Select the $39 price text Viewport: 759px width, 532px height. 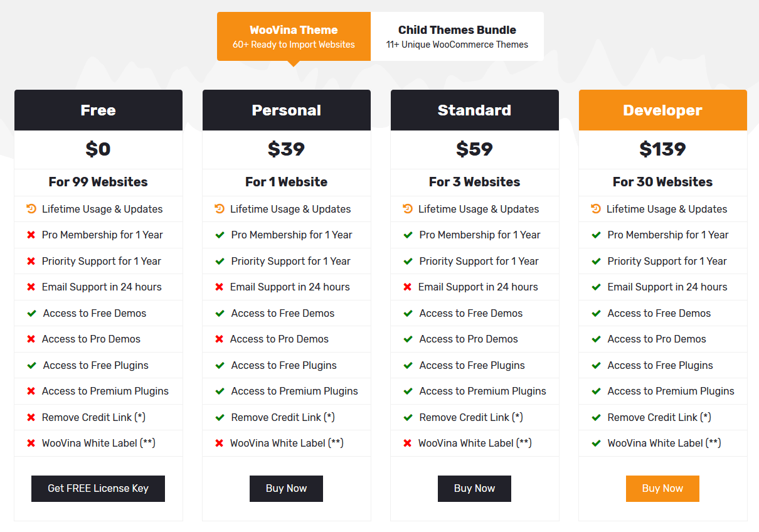pyautogui.click(x=287, y=149)
